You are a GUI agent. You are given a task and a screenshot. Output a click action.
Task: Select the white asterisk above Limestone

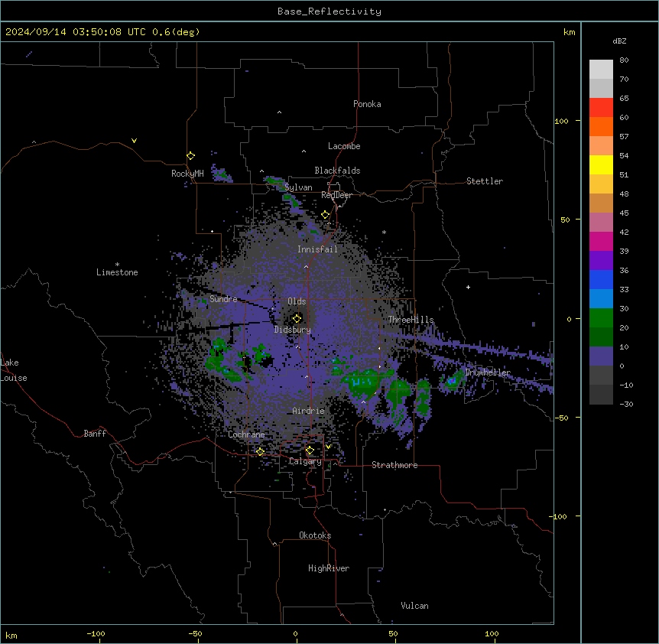117,265
